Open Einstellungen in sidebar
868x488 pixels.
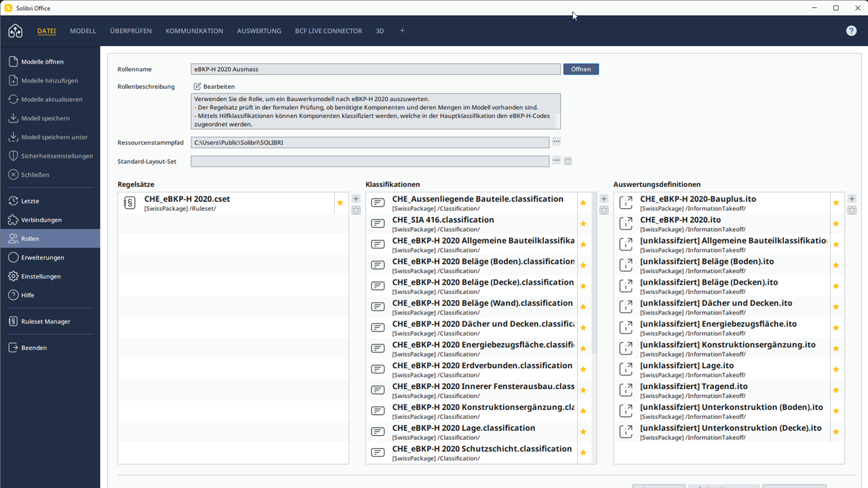pyautogui.click(x=50, y=277)
